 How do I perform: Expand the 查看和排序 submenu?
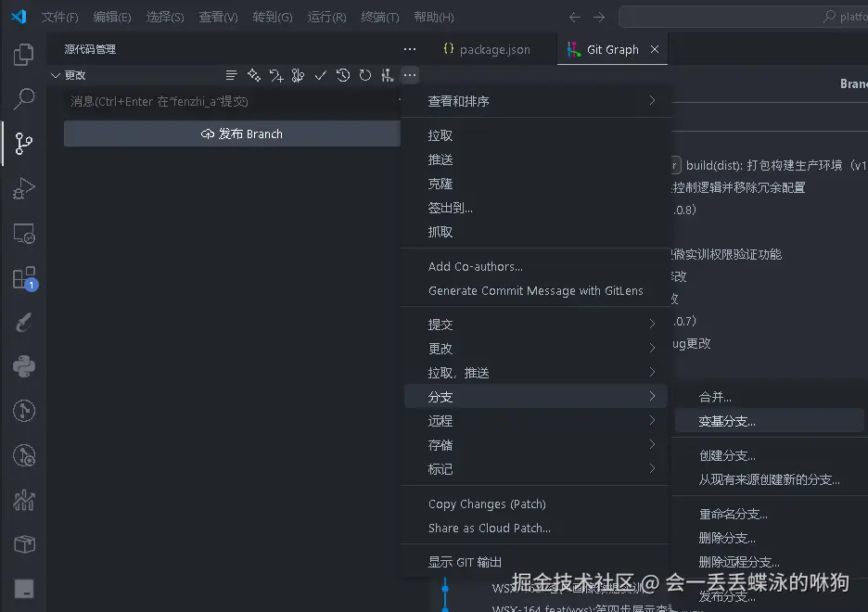tap(536, 101)
